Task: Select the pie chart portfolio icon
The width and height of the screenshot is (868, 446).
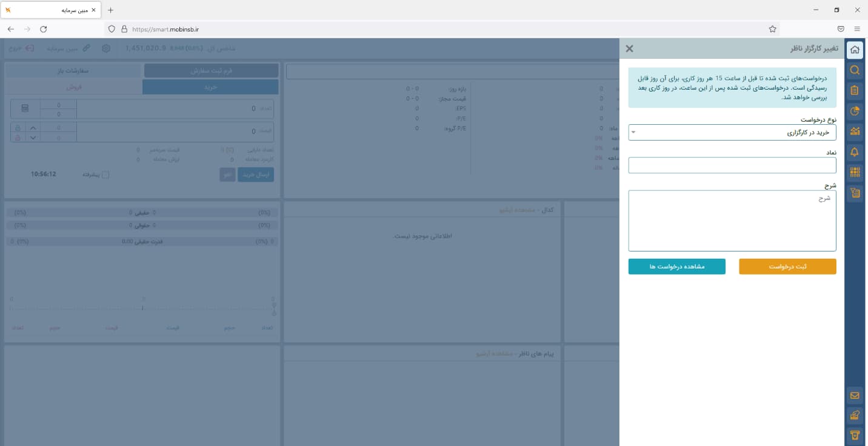Action: pos(855,111)
